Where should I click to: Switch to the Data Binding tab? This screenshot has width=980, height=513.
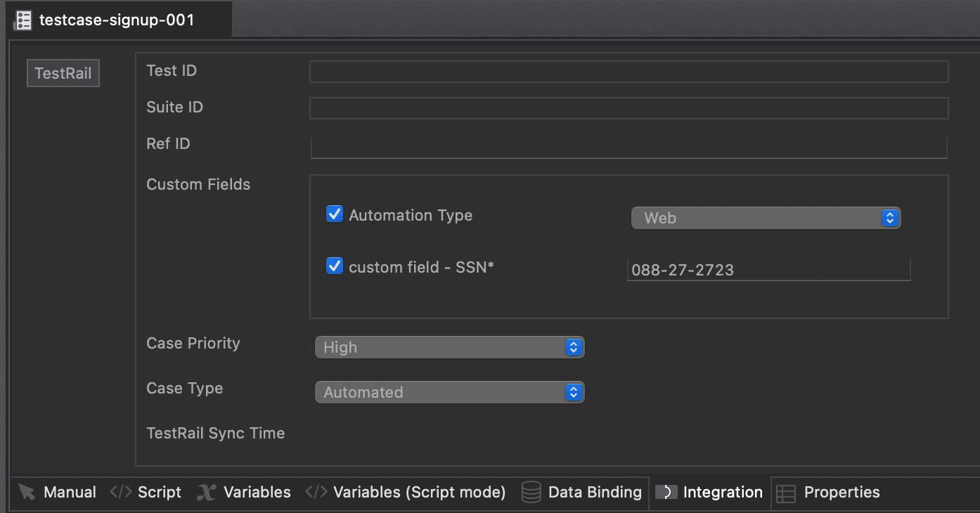coord(582,493)
